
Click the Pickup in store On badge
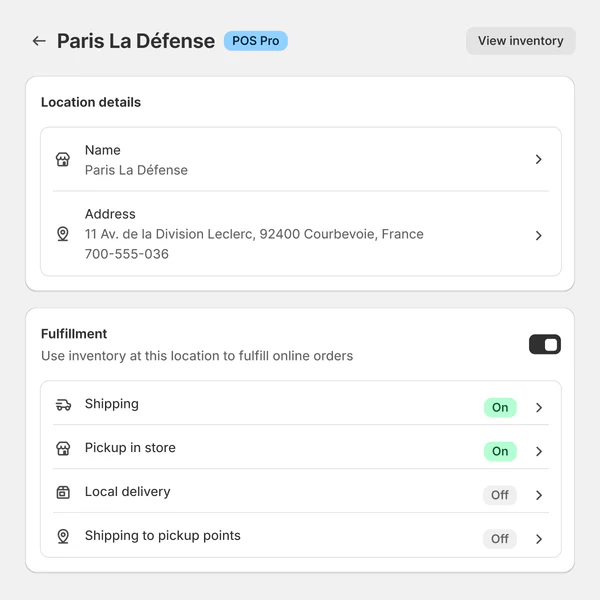point(500,451)
